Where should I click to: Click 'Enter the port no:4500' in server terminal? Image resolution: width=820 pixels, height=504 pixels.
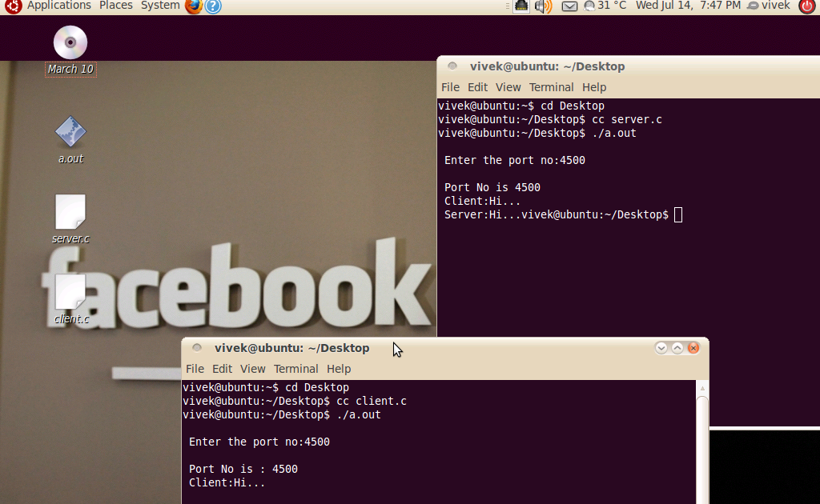[515, 160]
